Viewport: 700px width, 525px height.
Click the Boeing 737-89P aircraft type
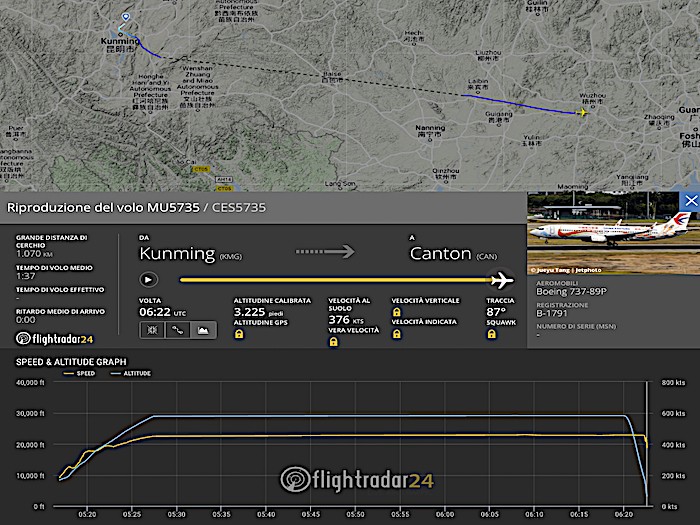(x=571, y=292)
